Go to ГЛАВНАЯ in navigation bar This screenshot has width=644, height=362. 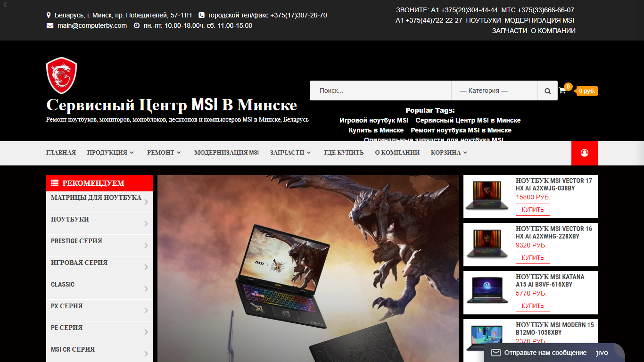point(61,153)
